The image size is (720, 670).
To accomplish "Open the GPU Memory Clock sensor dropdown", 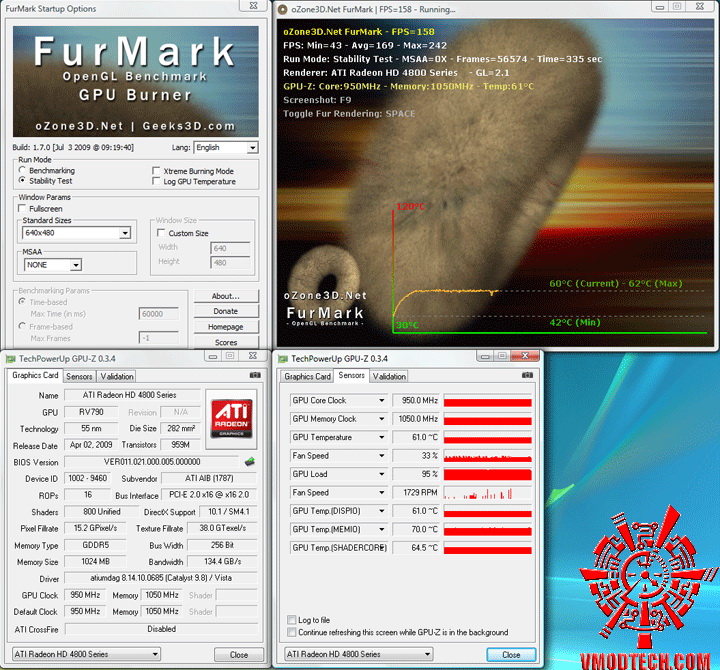I will tap(382, 419).
